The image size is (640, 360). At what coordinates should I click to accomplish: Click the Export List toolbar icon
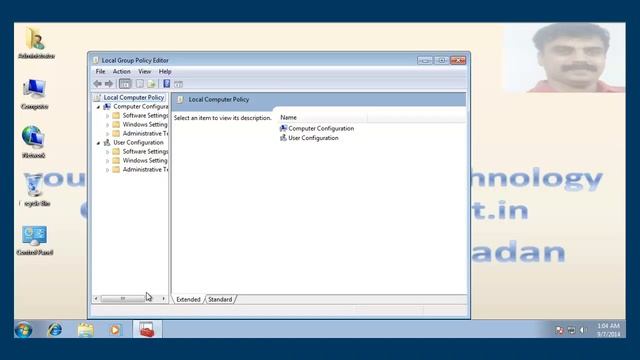point(152,84)
